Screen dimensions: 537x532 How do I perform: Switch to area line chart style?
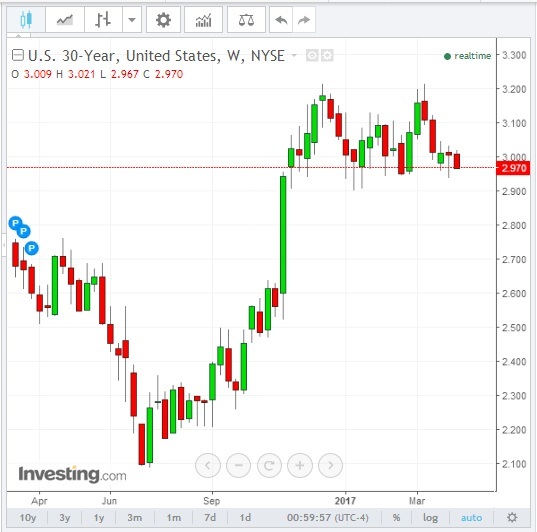pos(65,20)
